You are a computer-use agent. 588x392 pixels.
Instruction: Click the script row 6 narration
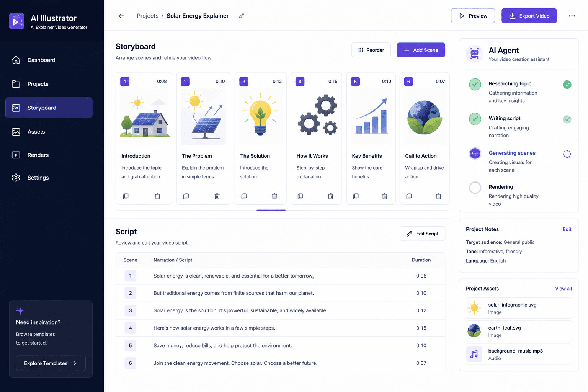(235, 363)
